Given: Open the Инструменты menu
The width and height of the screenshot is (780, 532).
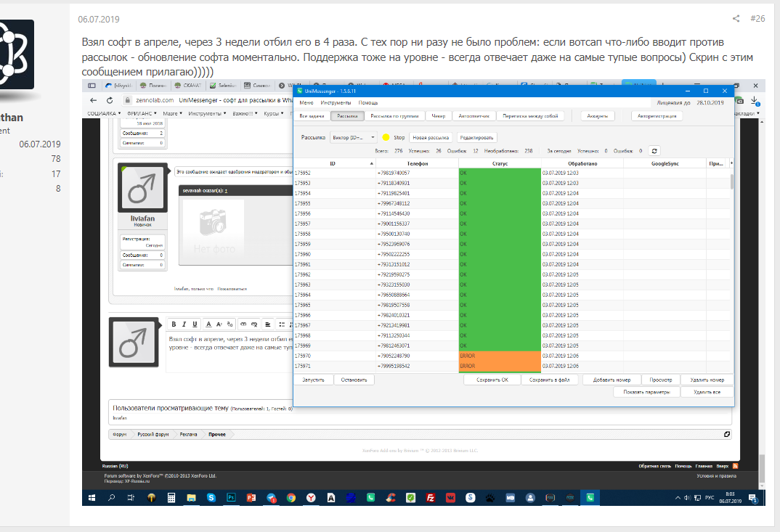Looking at the screenshot, I should [x=336, y=102].
